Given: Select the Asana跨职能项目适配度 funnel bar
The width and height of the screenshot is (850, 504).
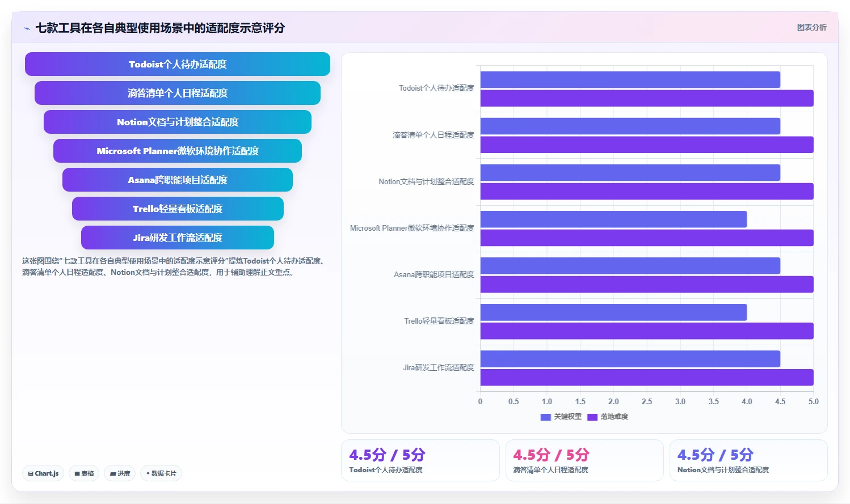Looking at the screenshot, I should click(x=178, y=180).
